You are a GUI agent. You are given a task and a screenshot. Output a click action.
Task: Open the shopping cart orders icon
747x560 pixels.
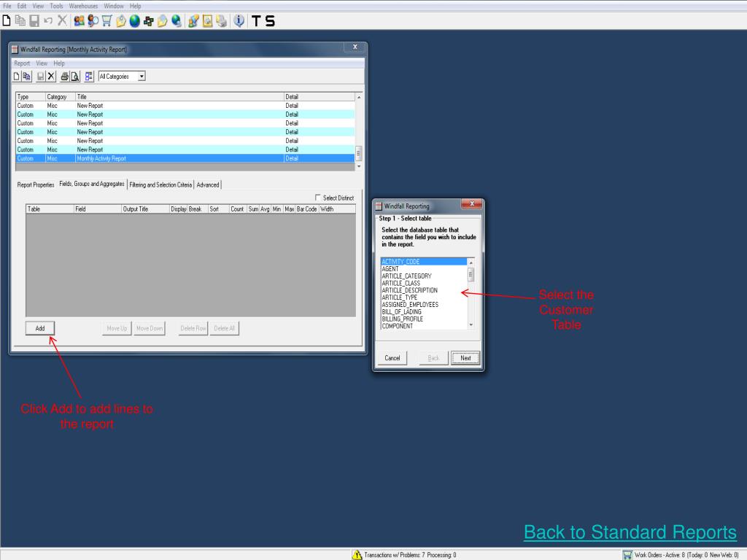pyautogui.click(x=107, y=20)
